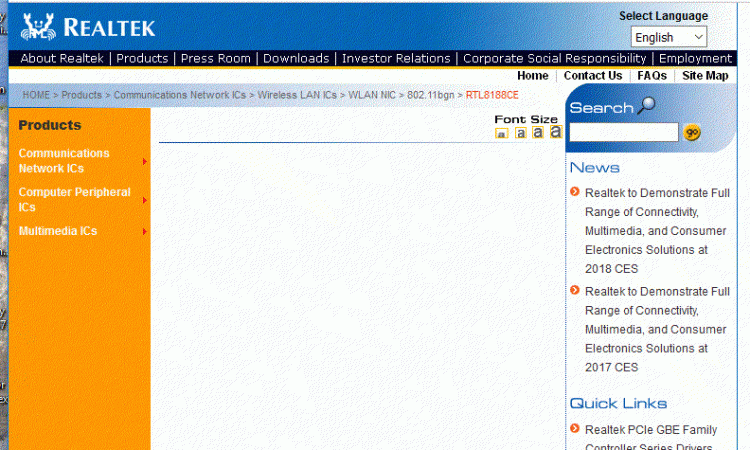Screen dimensions: 750x450
Task: Expand Multimedia ICs arrow
Action: click(x=144, y=231)
